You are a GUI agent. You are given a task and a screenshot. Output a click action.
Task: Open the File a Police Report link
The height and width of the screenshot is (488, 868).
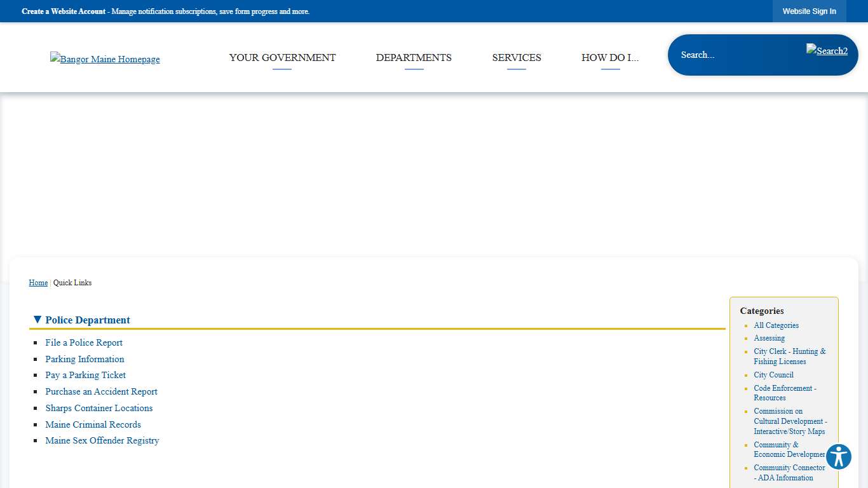(x=84, y=342)
